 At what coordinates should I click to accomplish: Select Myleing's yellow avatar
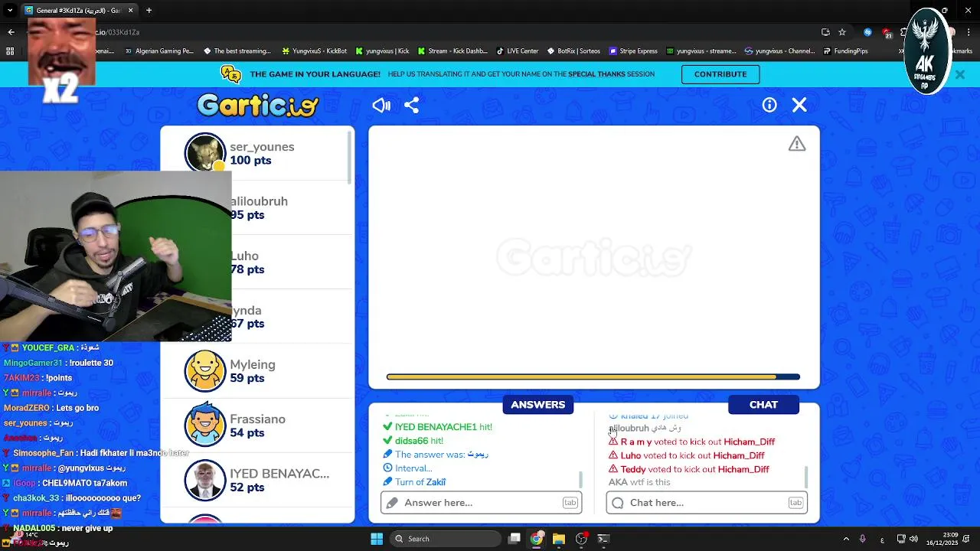(205, 371)
